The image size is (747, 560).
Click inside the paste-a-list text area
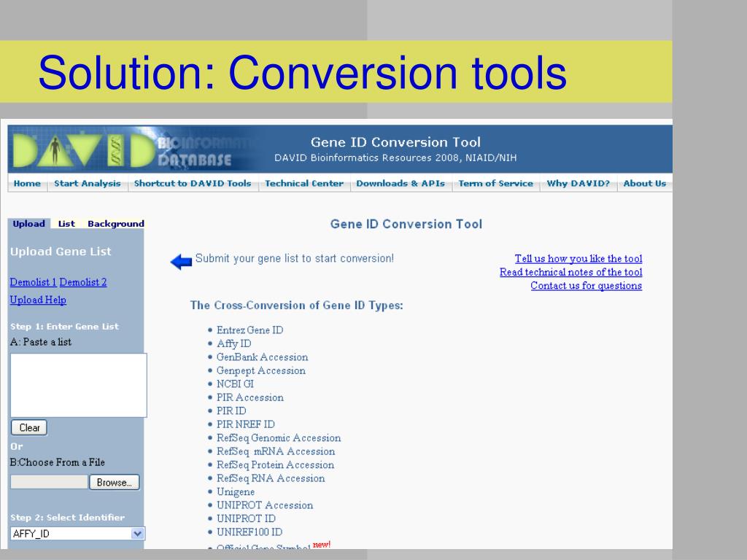point(79,385)
